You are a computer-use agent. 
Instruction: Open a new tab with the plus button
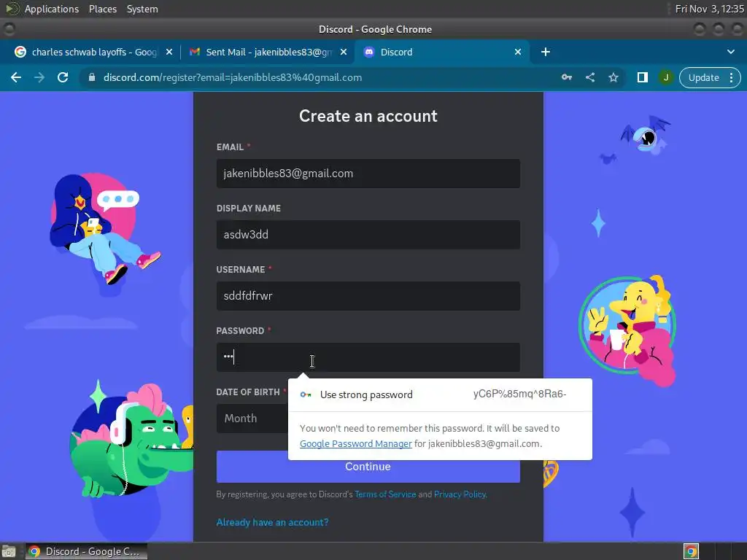(x=546, y=52)
